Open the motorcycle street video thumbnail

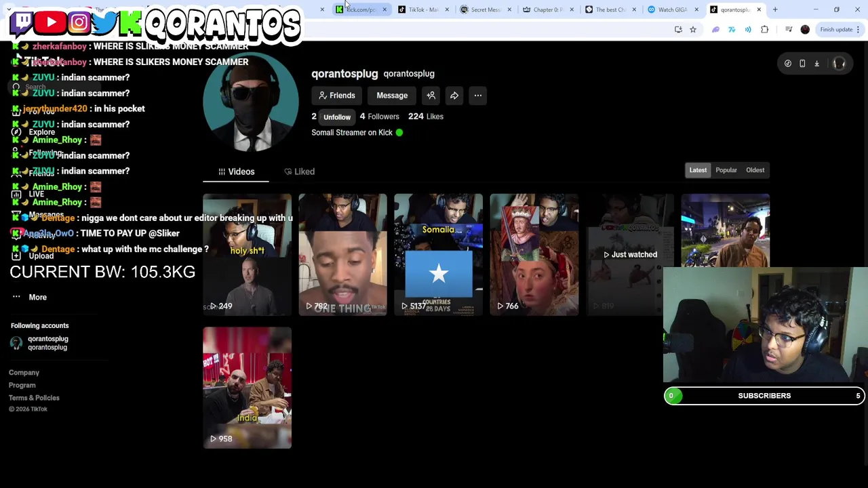tap(726, 230)
